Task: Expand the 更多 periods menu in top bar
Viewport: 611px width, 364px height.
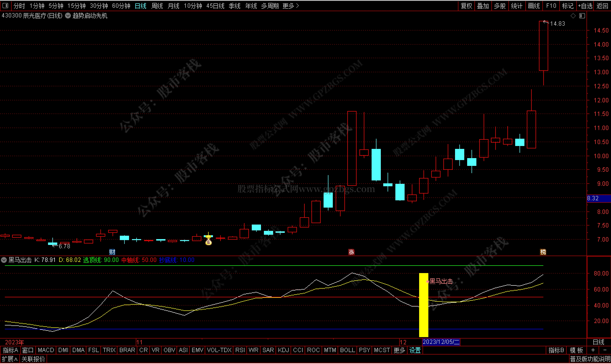Action: [x=291, y=6]
